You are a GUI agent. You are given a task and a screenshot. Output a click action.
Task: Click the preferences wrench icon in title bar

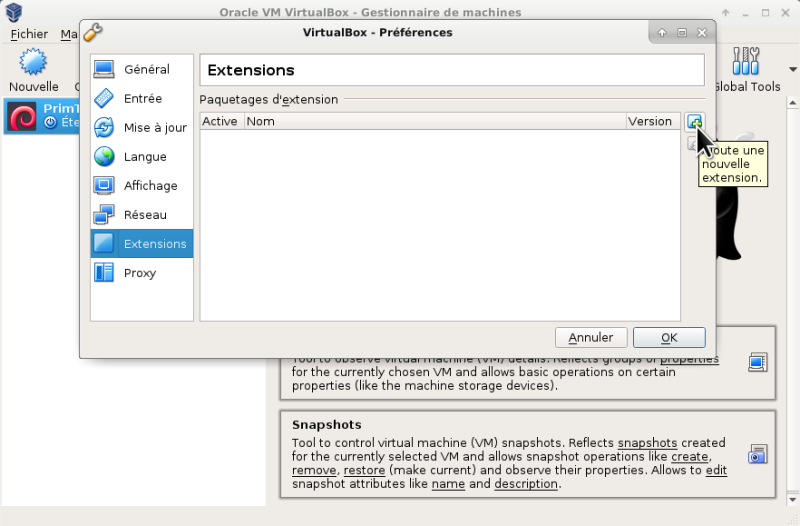point(93,32)
